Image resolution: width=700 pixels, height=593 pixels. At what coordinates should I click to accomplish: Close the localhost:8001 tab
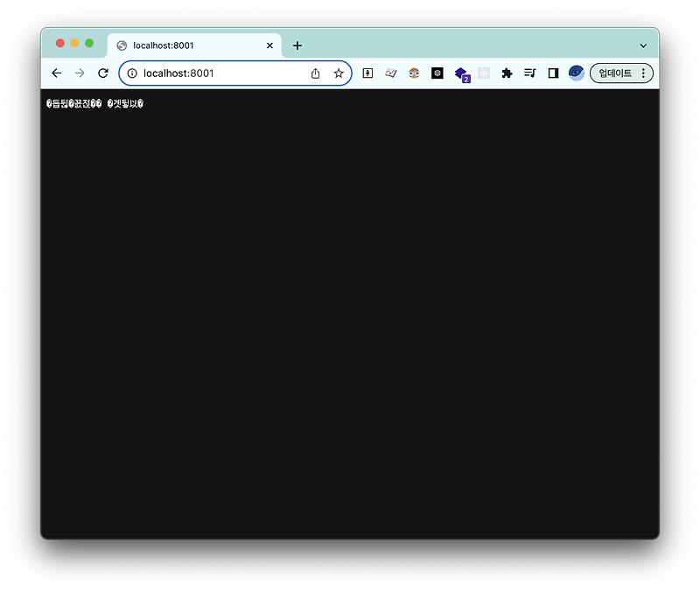pos(269,45)
